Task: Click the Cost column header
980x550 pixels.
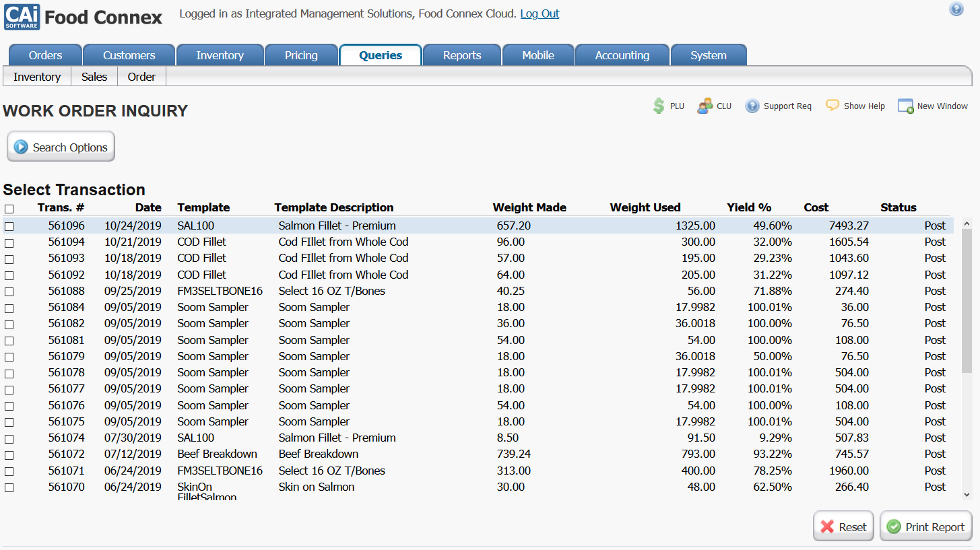Action: [x=816, y=207]
